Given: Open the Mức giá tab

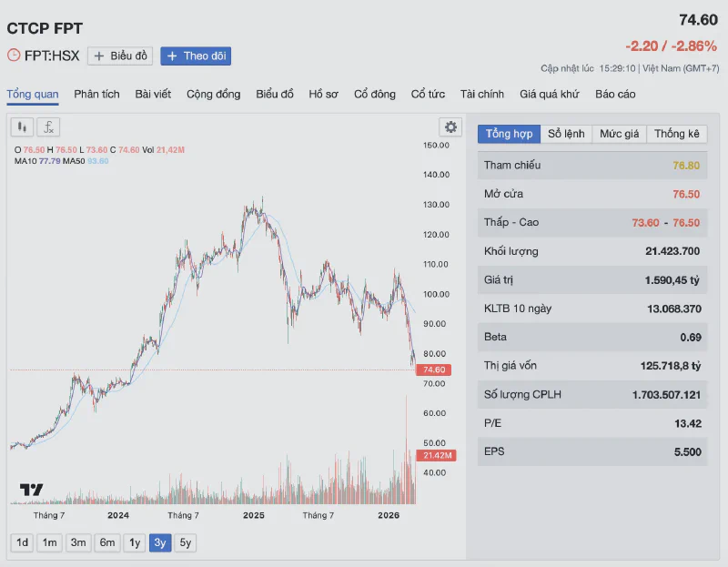Looking at the screenshot, I should coord(619,134).
